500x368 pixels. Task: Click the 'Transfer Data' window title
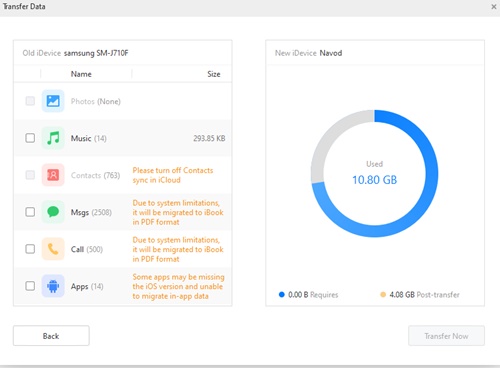coord(24,6)
